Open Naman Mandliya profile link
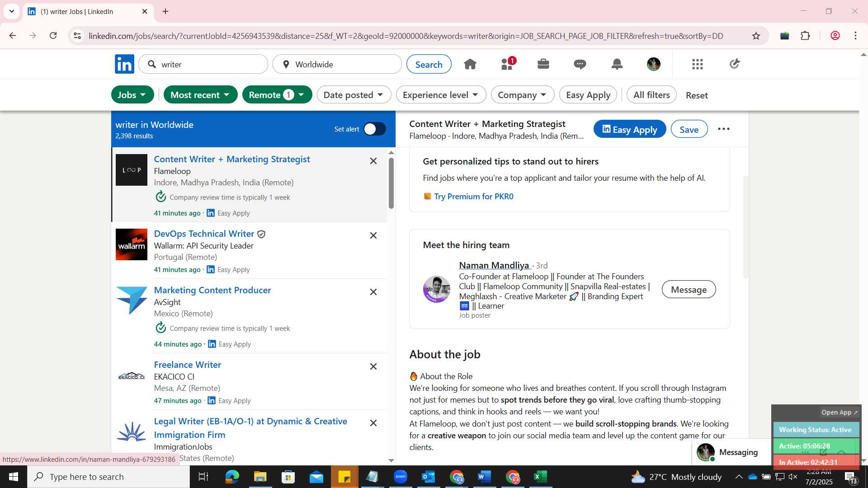 pos(494,265)
